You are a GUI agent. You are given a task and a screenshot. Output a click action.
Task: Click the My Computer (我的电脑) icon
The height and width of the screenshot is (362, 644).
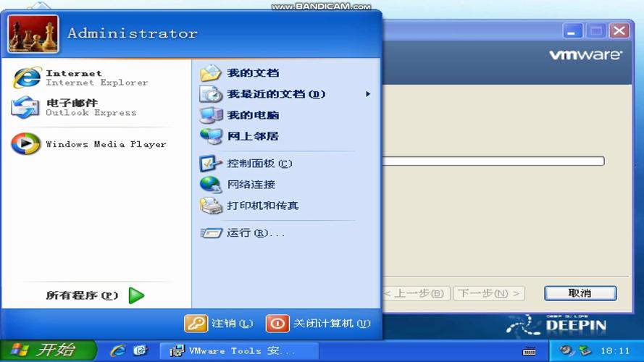[211, 115]
